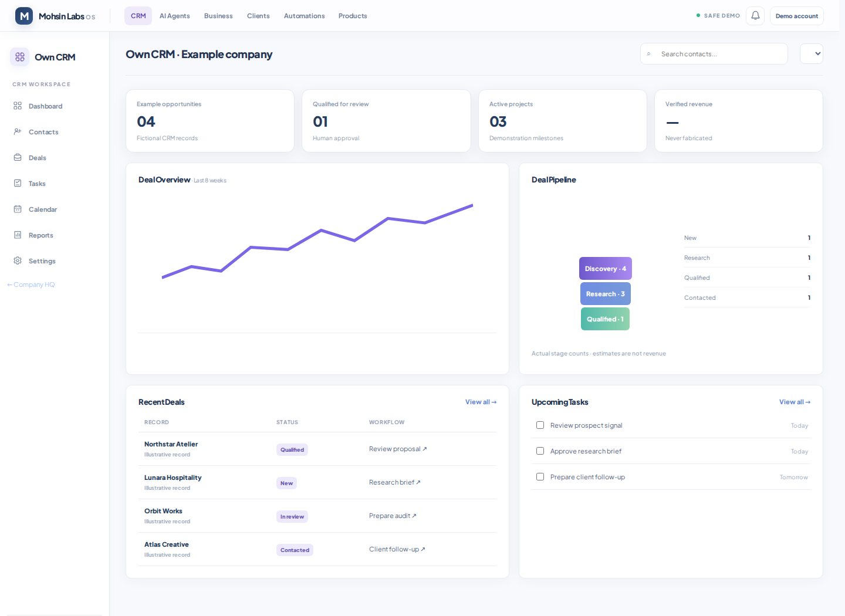Screen dimensions: 845x616
Task: Open the Review proposal workflow link
Action: (398, 449)
